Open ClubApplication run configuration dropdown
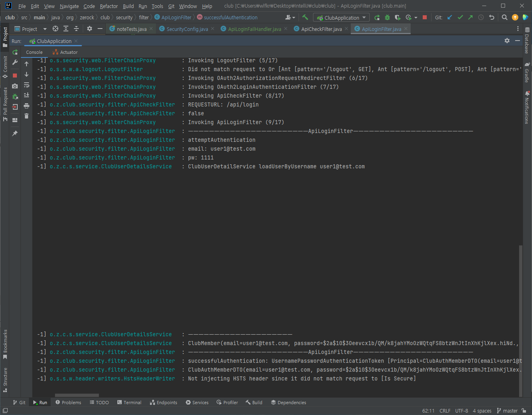This screenshot has width=532, height=415. [x=342, y=18]
